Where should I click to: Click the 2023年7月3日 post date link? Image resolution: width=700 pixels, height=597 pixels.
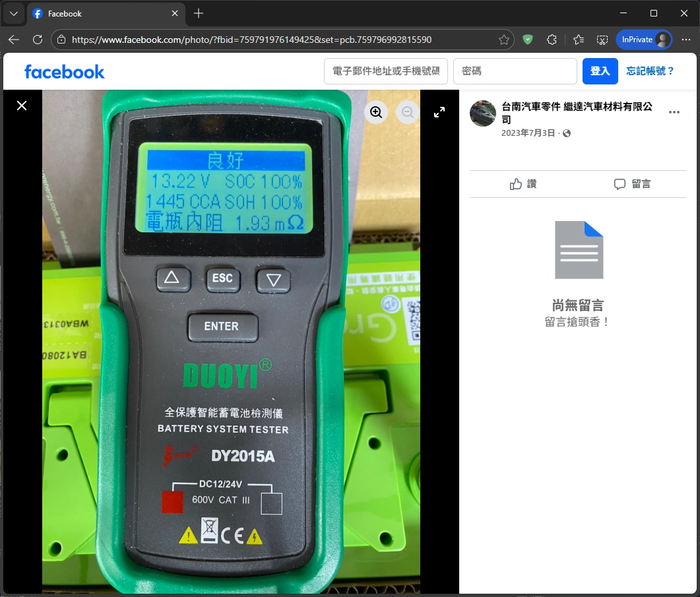[528, 133]
